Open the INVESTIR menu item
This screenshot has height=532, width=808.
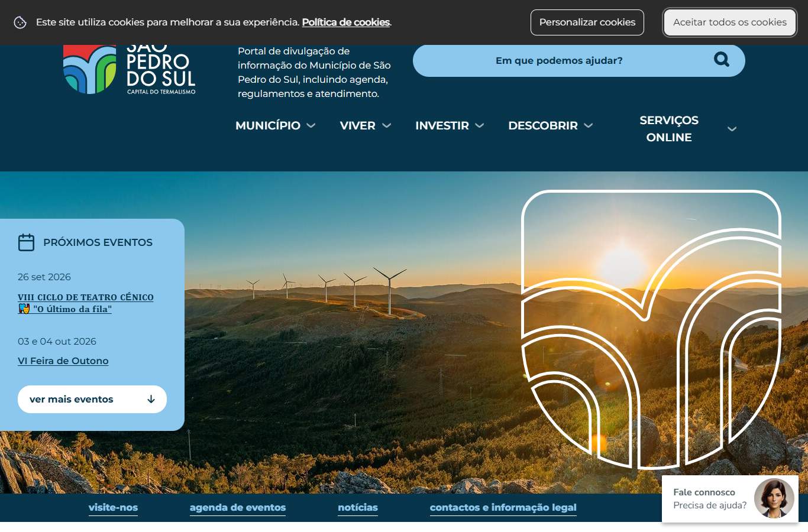(442, 125)
